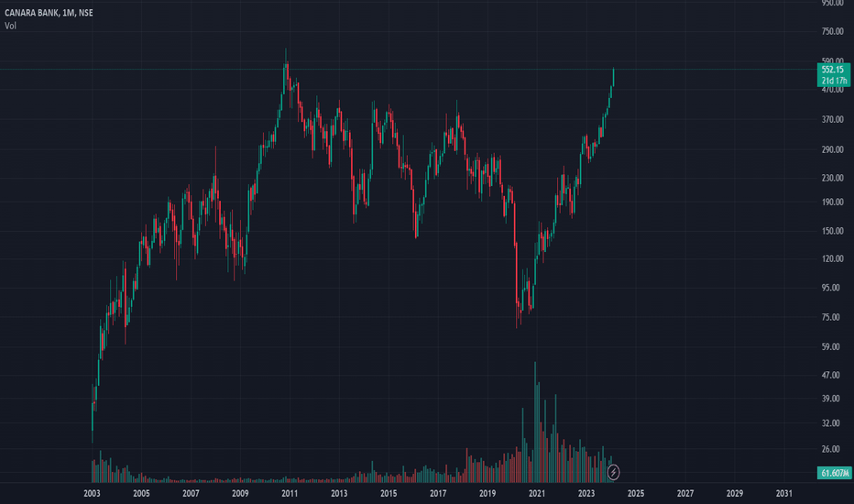This screenshot has width=854, height=504.
Task: Click the 2011 label on the time axis
Action: click(x=290, y=493)
